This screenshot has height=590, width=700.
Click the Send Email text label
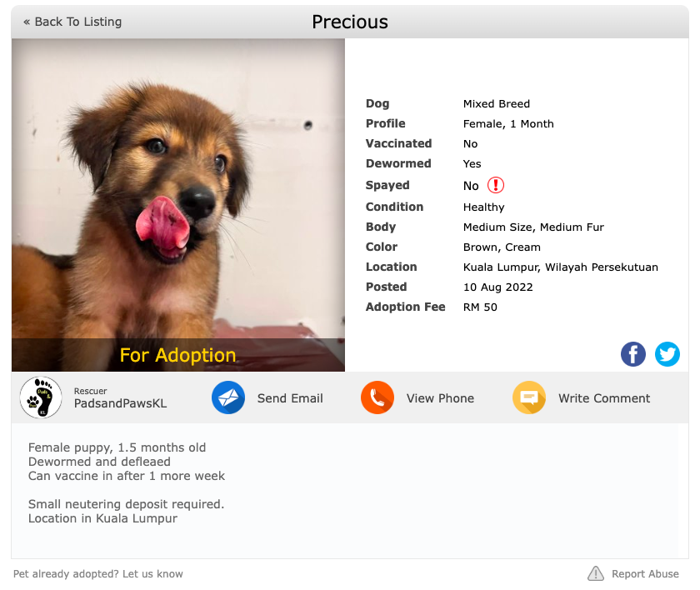290,398
